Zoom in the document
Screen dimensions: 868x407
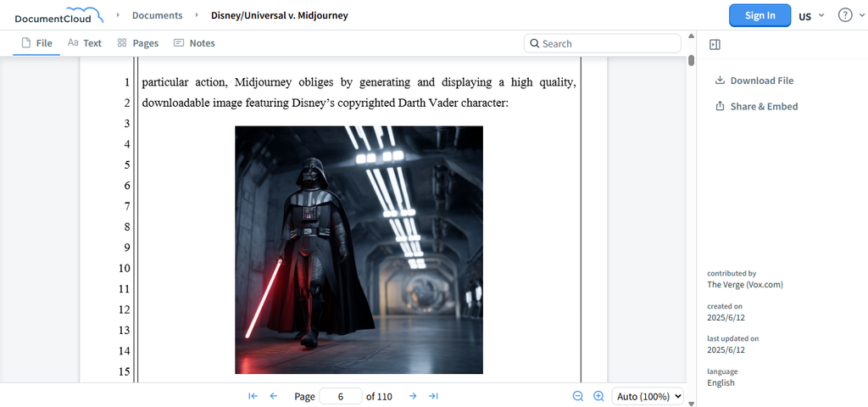598,396
